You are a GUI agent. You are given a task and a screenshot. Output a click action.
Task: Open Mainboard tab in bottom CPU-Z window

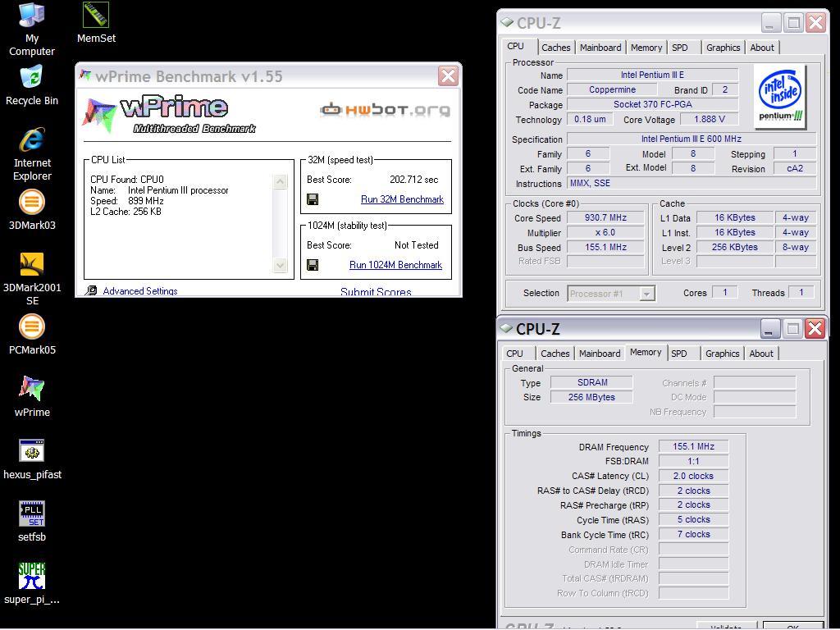(x=600, y=354)
